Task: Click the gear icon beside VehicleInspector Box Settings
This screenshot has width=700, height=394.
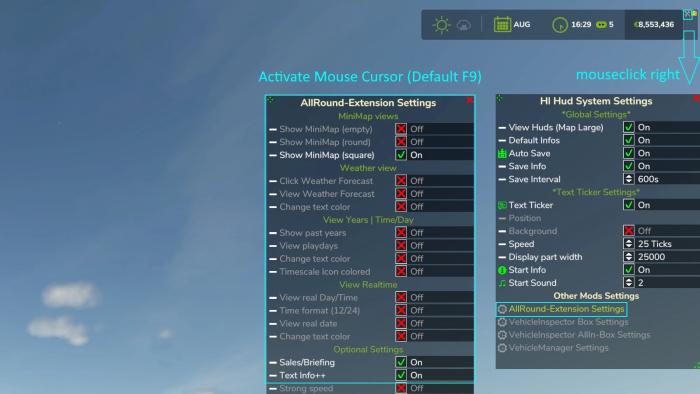Action: coord(502,322)
